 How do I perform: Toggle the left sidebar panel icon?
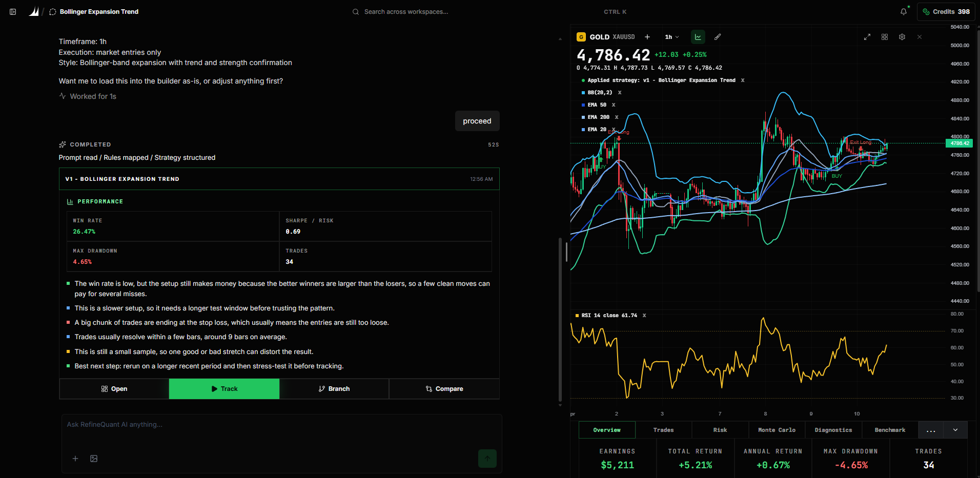13,12
